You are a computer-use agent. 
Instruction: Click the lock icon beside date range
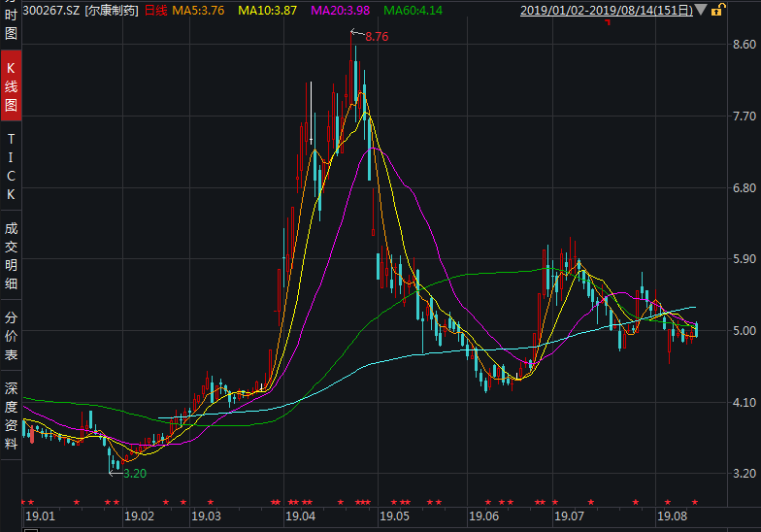coord(718,10)
